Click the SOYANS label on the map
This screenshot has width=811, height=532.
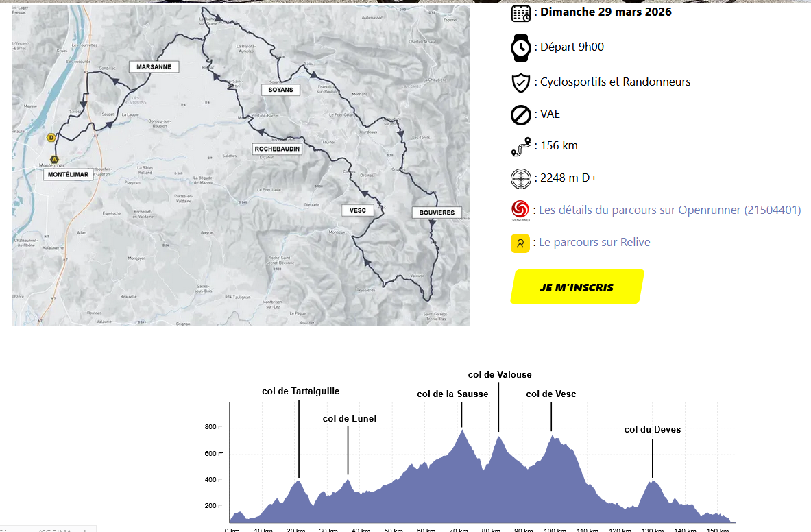281,90
